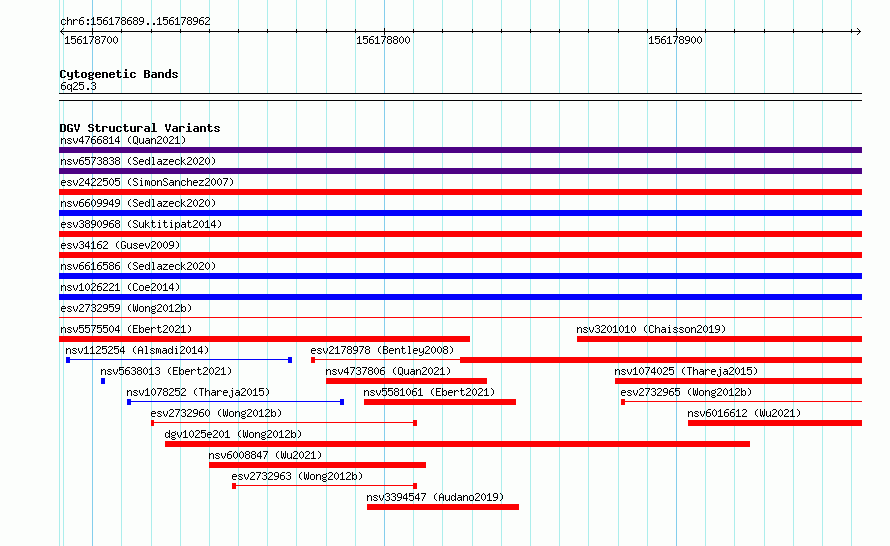The image size is (890, 546).
Task: Click nsv4737806 (Quan2021) label
Action: pyautogui.click(x=388, y=371)
